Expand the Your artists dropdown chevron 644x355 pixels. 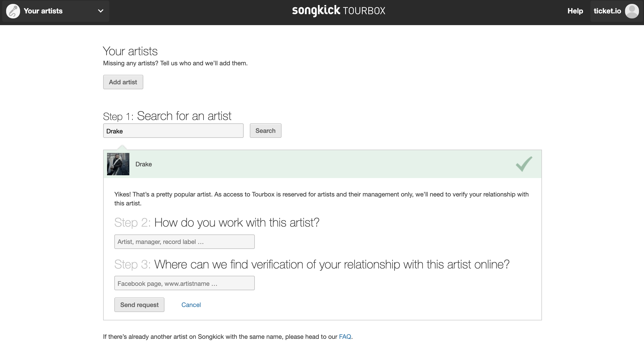(x=101, y=11)
